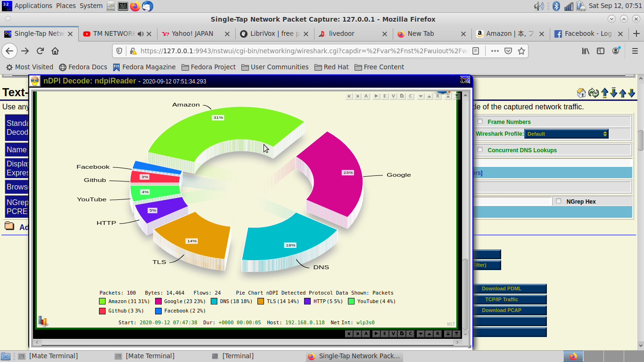Image resolution: width=644 pixels, height=362 pixels.
Task: Click the NST home icon on the page
Action: click(581, 93)
